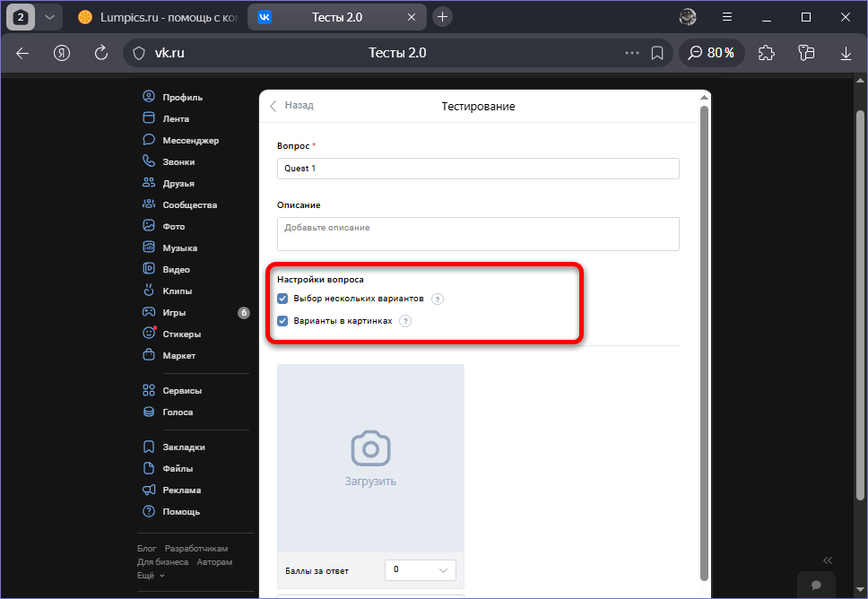Open browser extensions puzzle icon

pyautogui.click(x=766, y=53)
